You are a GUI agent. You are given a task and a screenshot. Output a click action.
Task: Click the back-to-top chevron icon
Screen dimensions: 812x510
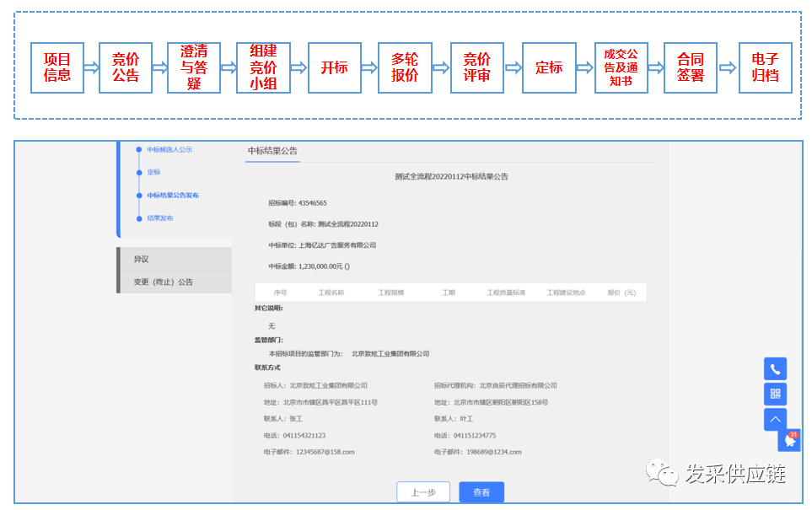(775, 419)
